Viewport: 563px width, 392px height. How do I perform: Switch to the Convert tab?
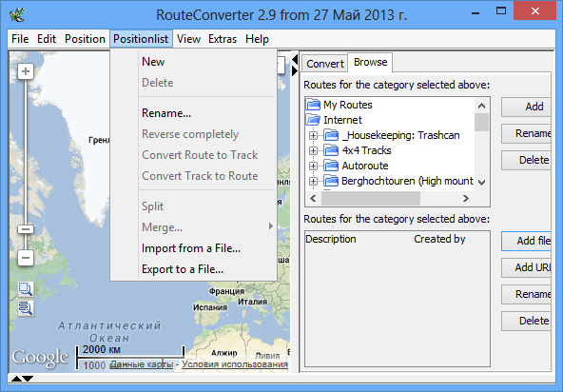(x=325, y=64)
